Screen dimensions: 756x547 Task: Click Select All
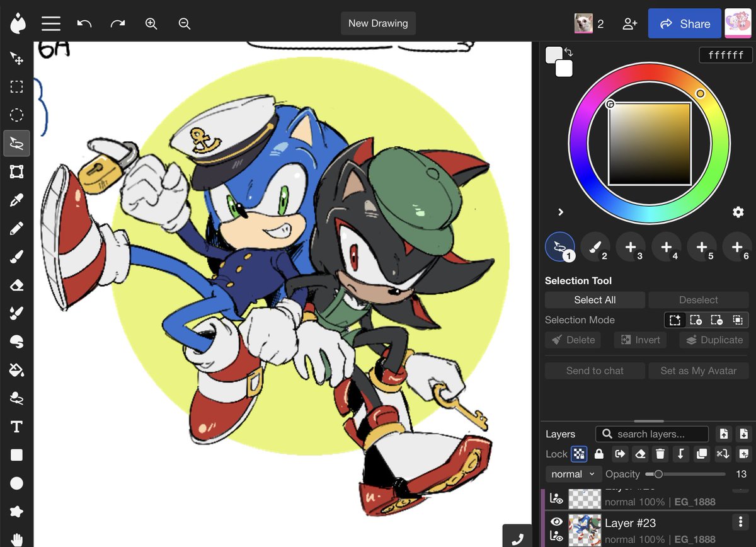(595, 300)
